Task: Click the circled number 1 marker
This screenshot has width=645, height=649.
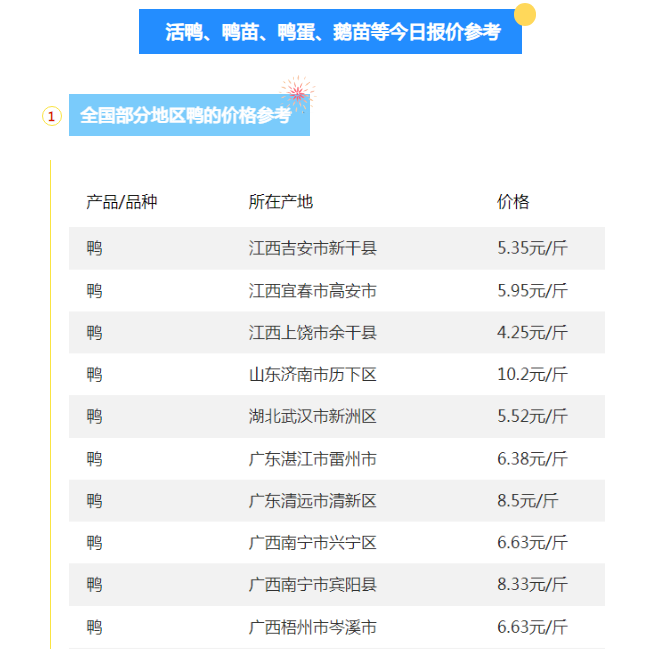Action: click(52, 116)
